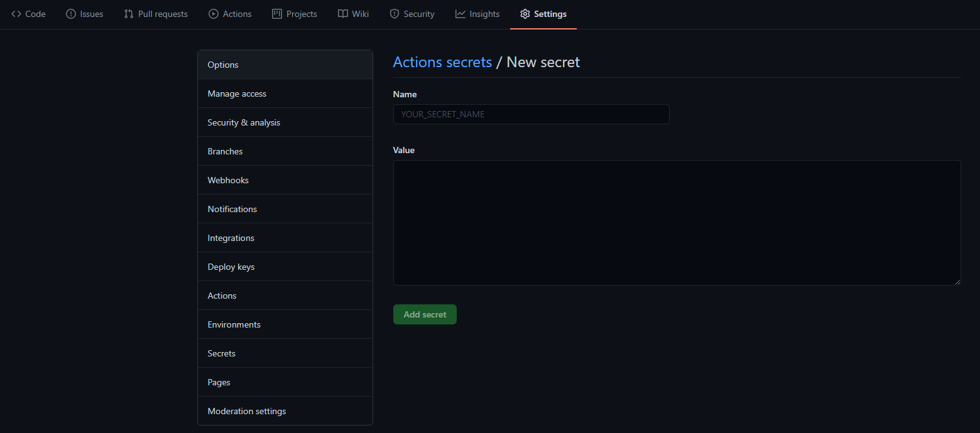Screen dimensions: 980x433
Task: Click the Value field label
Action: point(404,151)
